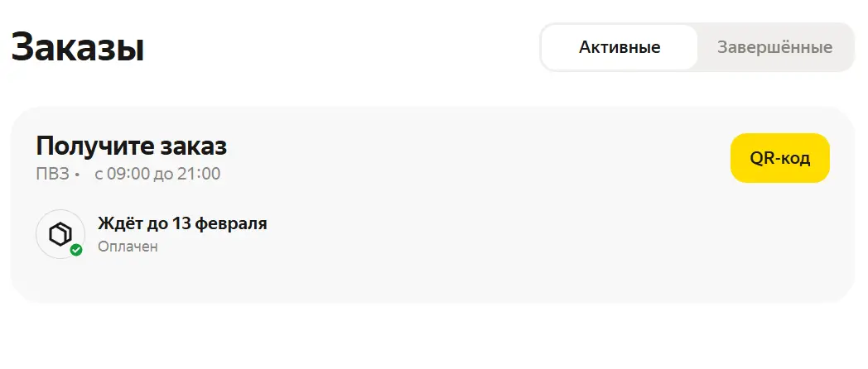Click the Ждёт до 13 февраля text
Screen dimensions: 868x369
(x=183, y=223)
